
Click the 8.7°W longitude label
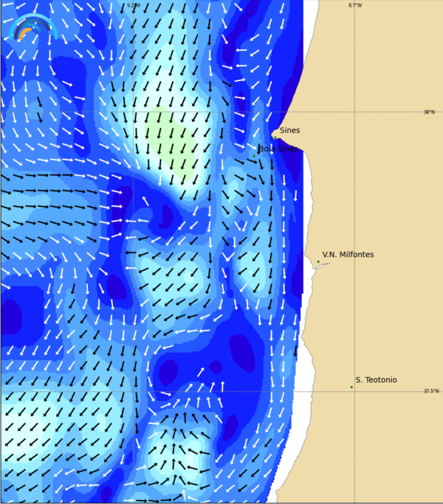[x=355, y=5]
